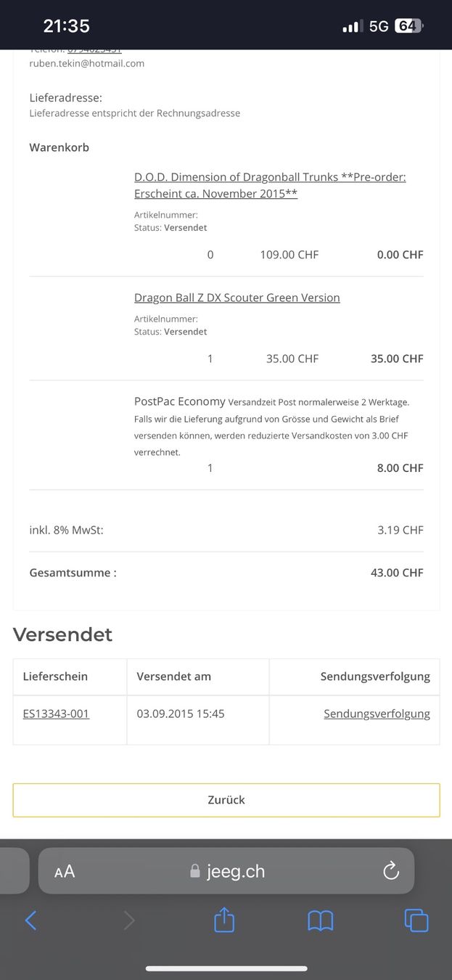Image resolution: width=452 pixels, height=980 pixels.
Task: Open Dragon Ball Z DX Scouter link
Action: tap(237, 298)
